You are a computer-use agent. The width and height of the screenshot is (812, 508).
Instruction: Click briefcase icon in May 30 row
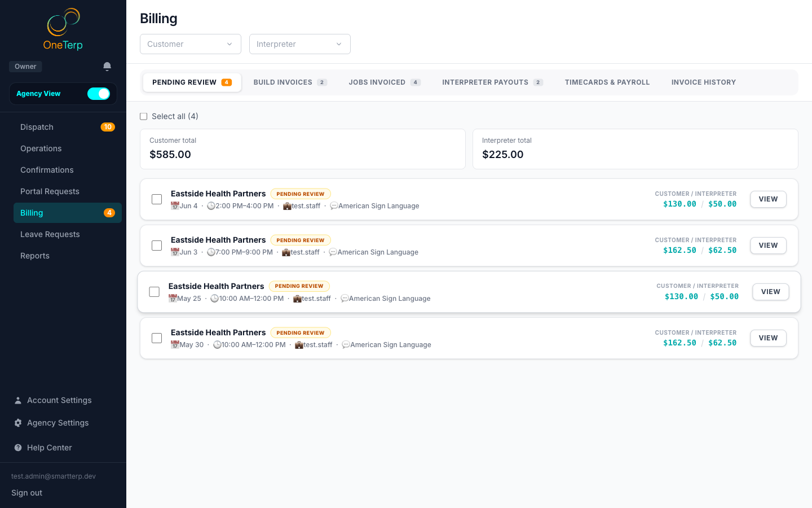click(x=299, y=345)
